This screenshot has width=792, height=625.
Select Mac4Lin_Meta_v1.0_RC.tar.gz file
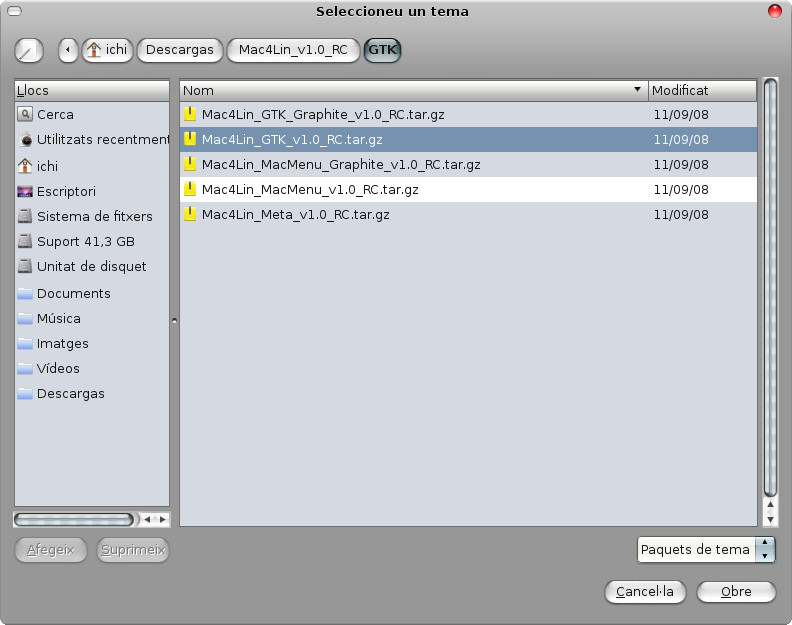[x=468, y=215]
